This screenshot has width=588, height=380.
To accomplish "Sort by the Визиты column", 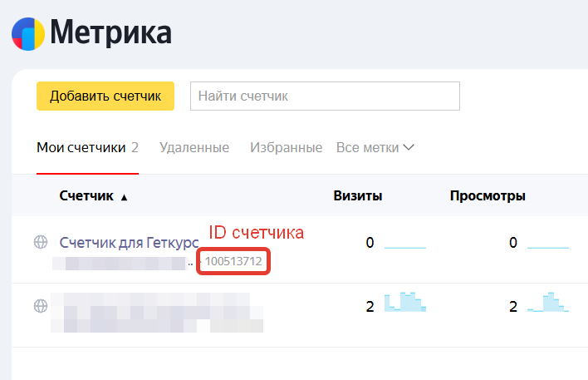I will point(358,195).
